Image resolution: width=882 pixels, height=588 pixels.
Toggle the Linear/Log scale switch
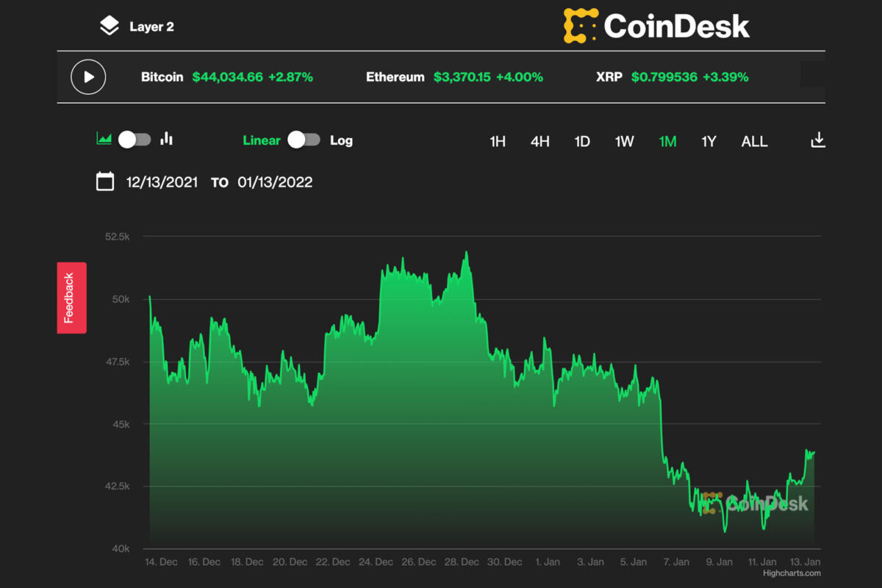coord(304,140)
